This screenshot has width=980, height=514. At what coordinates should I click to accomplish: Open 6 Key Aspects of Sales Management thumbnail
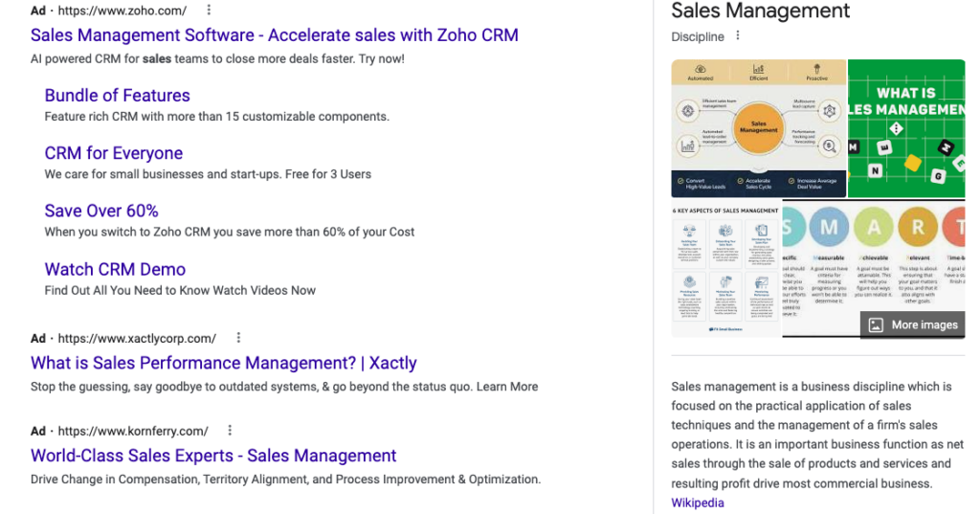pyautogui.click(x=725, y=269)
